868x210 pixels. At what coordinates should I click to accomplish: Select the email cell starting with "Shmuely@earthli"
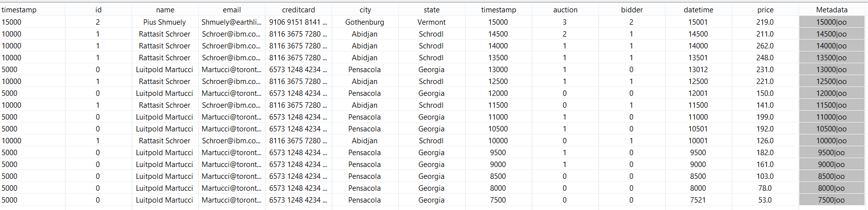point(231,22)
